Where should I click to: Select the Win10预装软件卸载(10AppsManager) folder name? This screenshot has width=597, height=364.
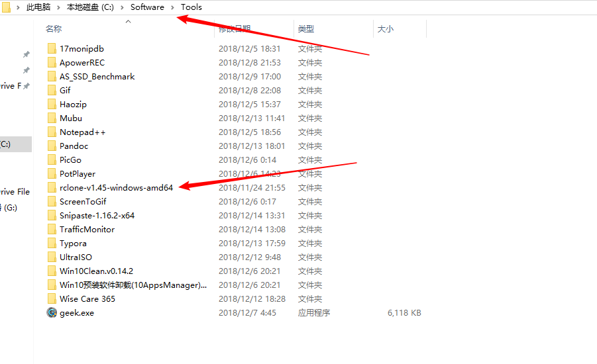(x=133, y=285)
